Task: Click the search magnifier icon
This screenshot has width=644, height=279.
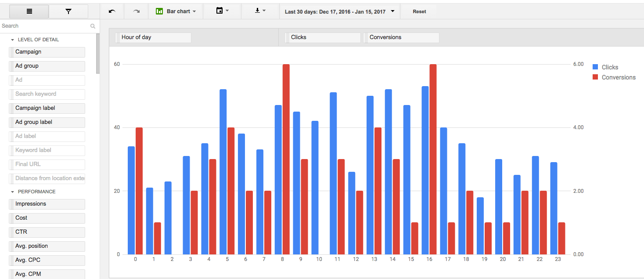Action: 93,26
